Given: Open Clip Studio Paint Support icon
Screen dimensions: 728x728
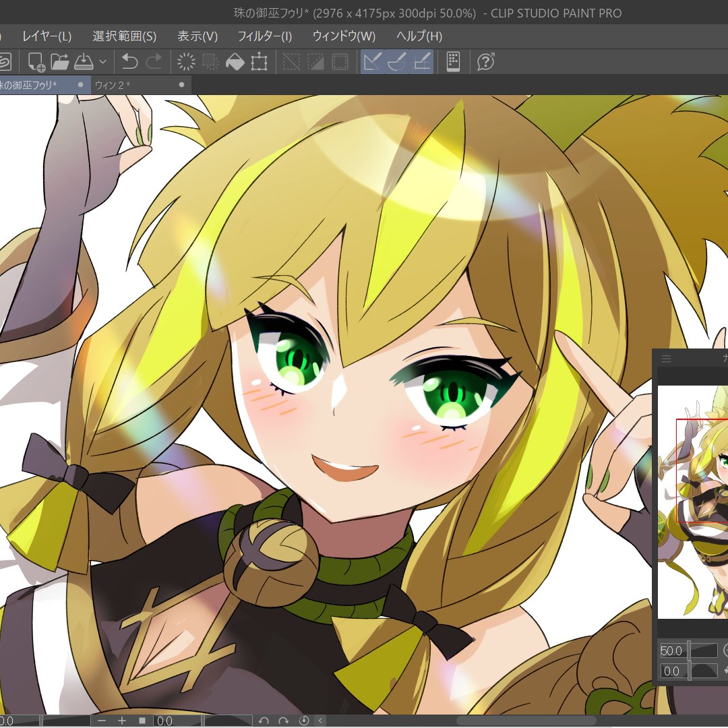Looking at the screenshot, I should (485, 62).
